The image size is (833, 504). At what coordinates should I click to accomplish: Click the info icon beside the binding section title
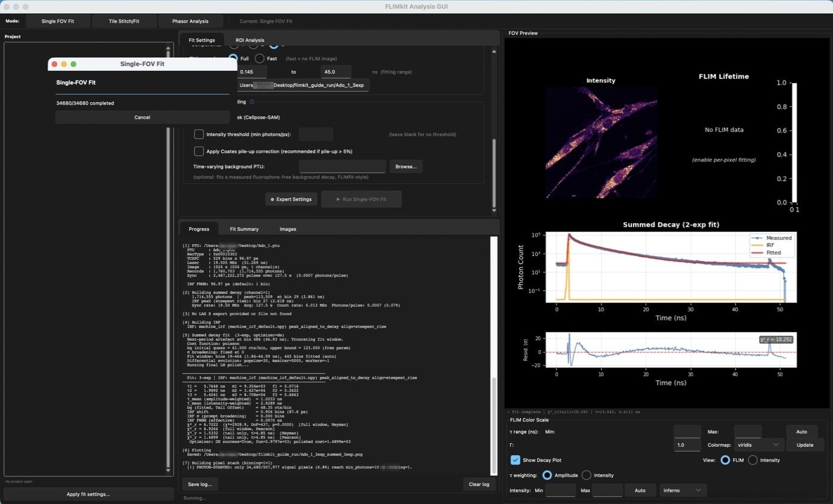(252, 102)
